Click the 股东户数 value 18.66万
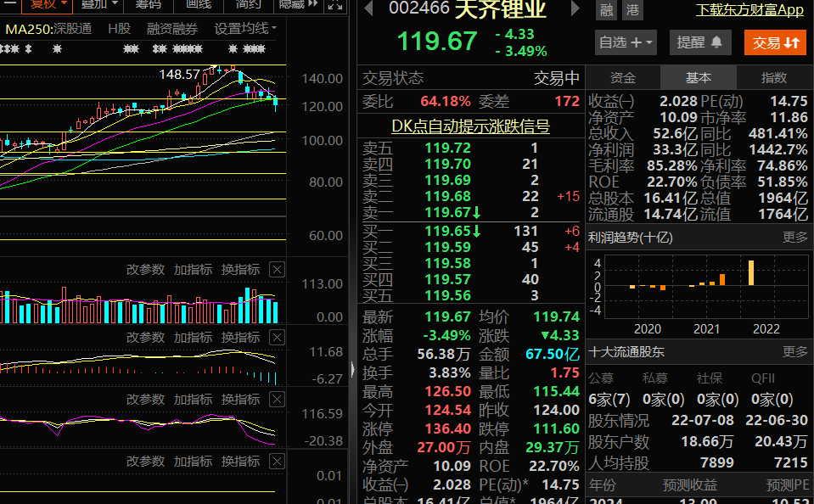 (707, 442)
